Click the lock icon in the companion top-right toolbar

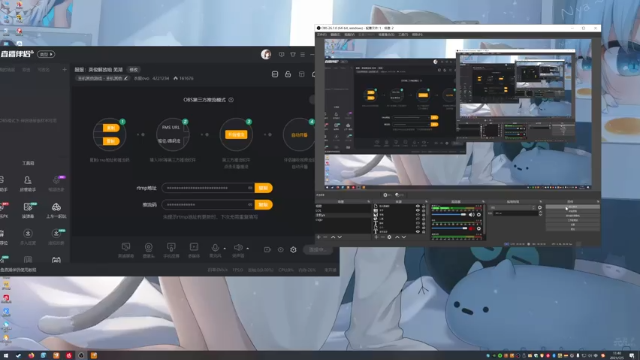click(288, 74)
